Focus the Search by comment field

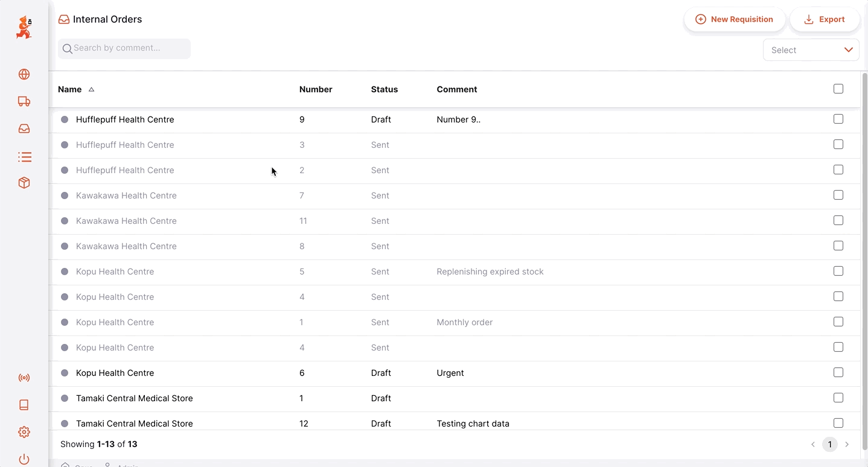point(124,49)
